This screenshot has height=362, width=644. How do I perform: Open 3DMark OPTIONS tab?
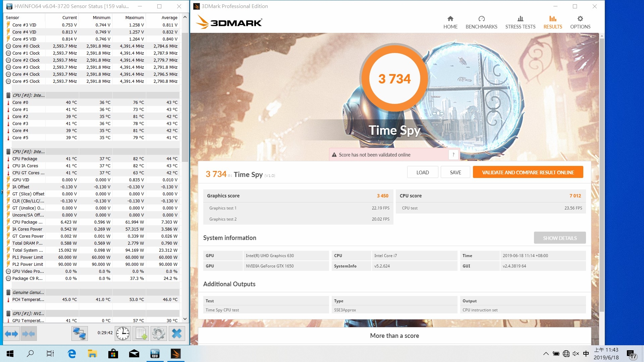(580, 22)
